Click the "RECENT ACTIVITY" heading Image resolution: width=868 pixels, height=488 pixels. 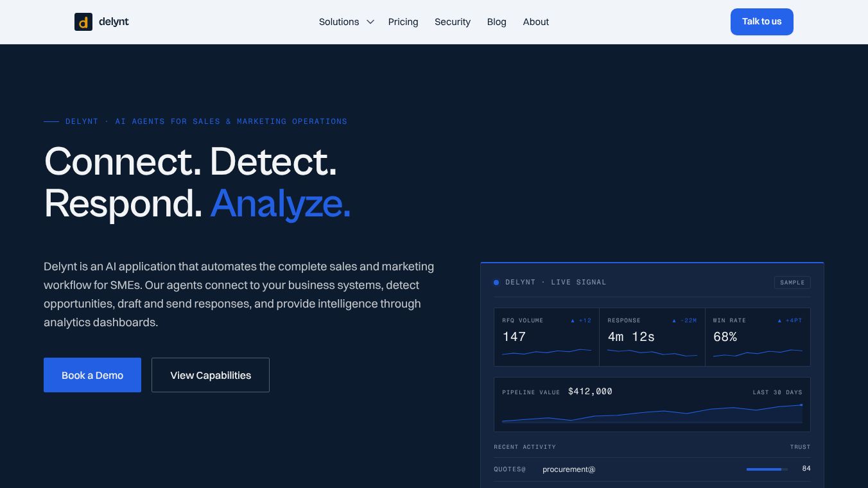(525, 447)
